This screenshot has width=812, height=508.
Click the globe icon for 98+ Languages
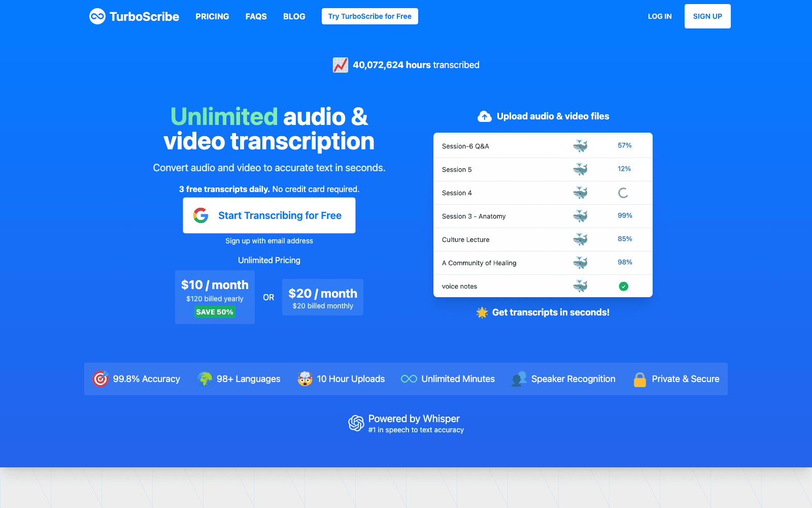click(x=205, y=379)
